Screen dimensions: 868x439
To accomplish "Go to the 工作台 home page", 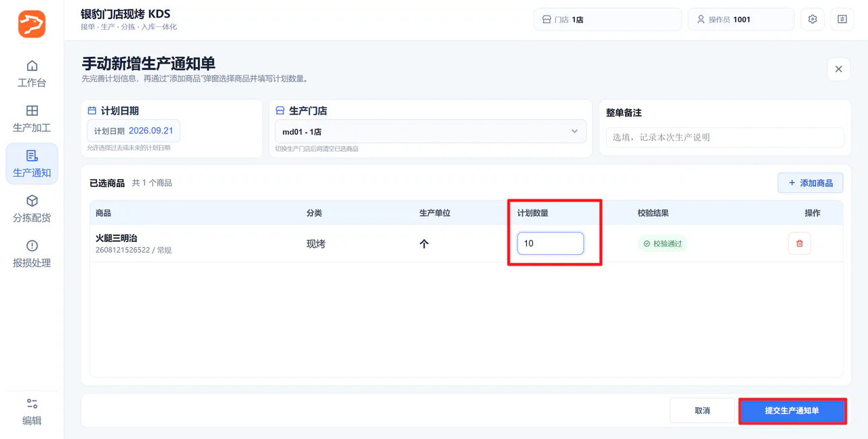I will coord(32,74).
